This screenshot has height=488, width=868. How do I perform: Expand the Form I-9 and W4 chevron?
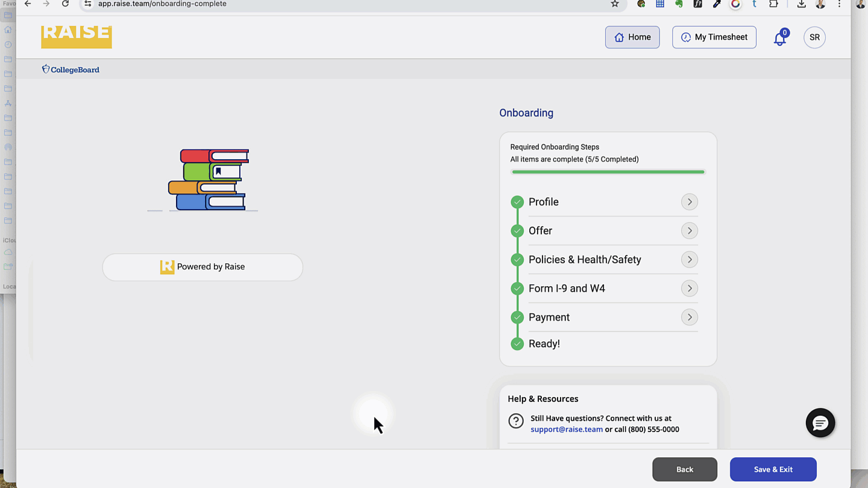[690, 289]
